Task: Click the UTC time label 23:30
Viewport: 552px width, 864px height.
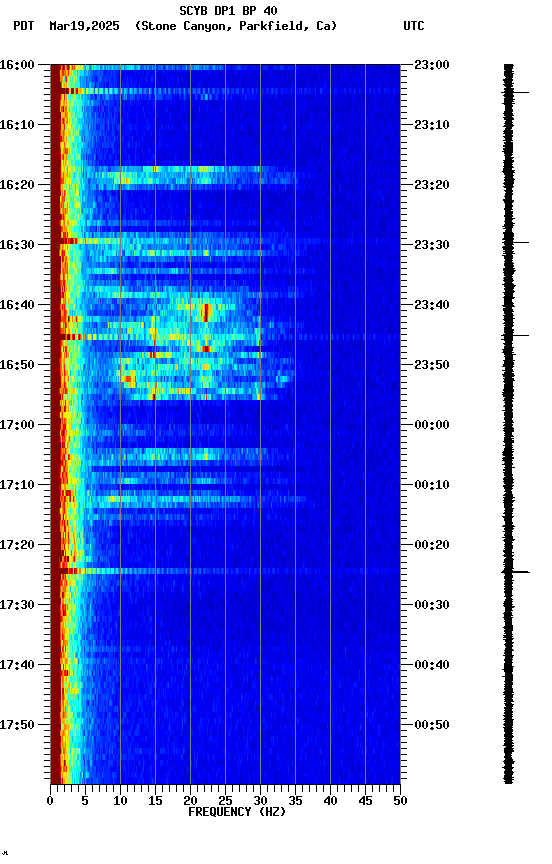Action: pyautogui.click(x=432, y=245)
